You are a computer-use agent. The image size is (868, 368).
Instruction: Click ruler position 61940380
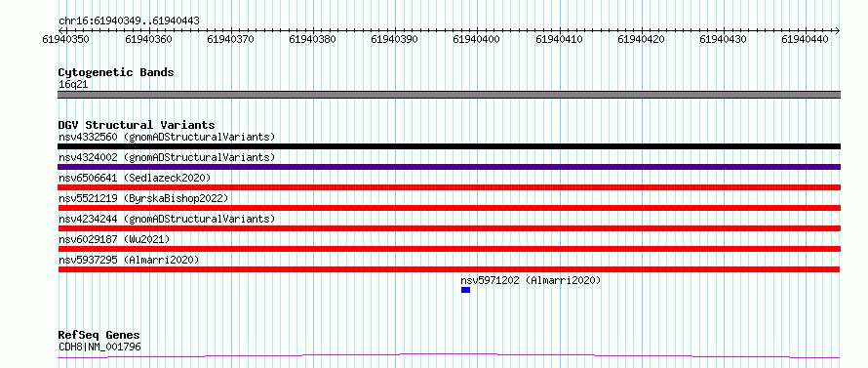click(313, 39)
